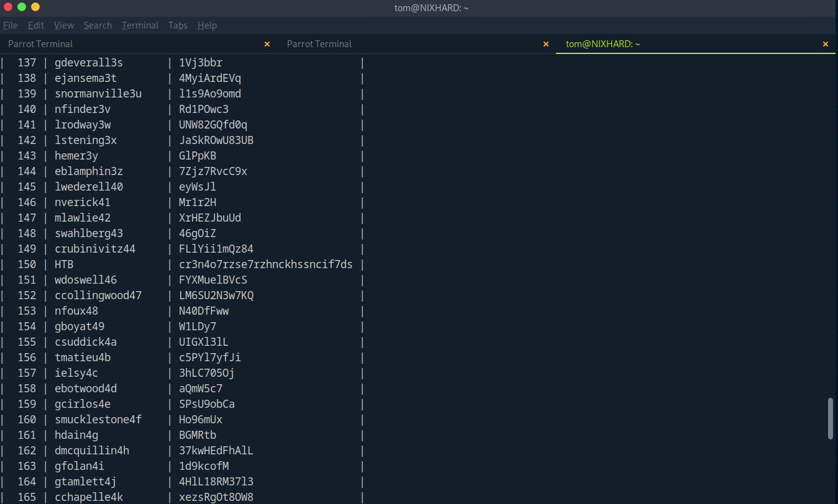Open the Help menu
This screenshot has height=504, width=838.
pyautogui.click(x=207, y=25)
